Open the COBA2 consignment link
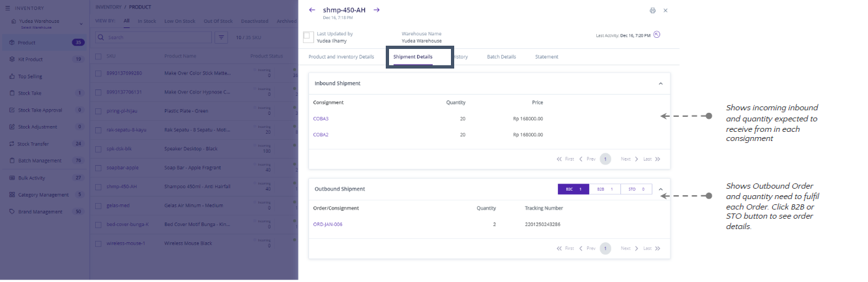868x282 pixels. 321,134
